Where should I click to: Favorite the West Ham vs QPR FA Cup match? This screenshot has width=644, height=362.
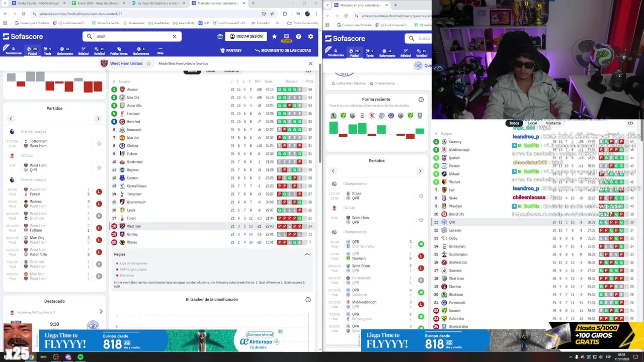pyautogui.click(x=99, y=167)
